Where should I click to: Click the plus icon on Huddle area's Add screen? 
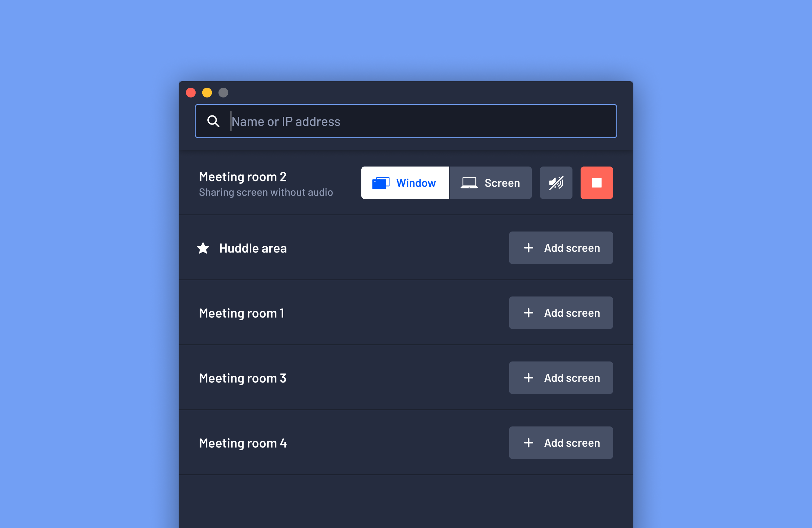[x=528, y=248]
